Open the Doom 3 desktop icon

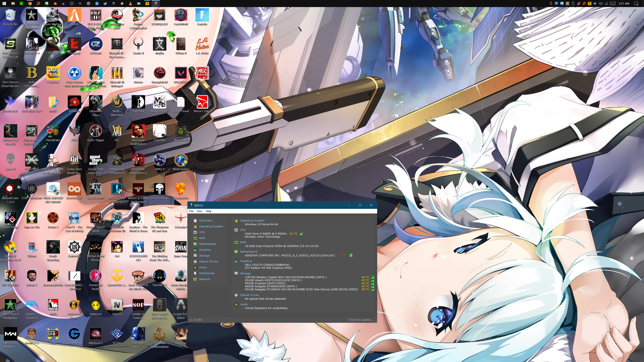(53, 220)
